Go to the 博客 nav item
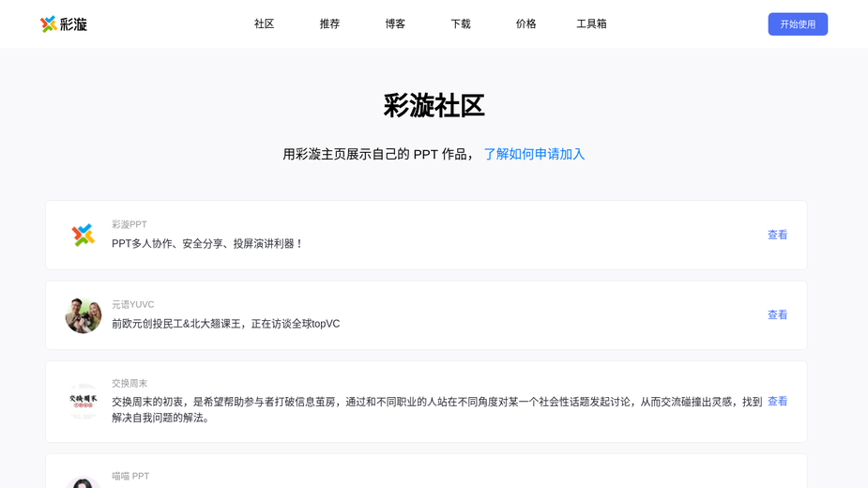This screenshot has height=488, width=868. 395,23
